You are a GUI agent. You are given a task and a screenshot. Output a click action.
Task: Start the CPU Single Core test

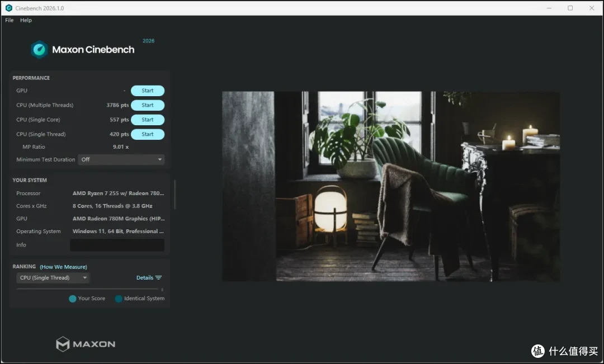[x=148, y=120]
